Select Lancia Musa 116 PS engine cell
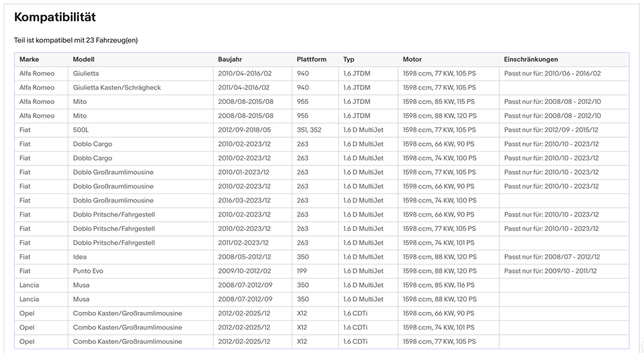The height and width of the screenshot is (353, 644). click(448, 285)
